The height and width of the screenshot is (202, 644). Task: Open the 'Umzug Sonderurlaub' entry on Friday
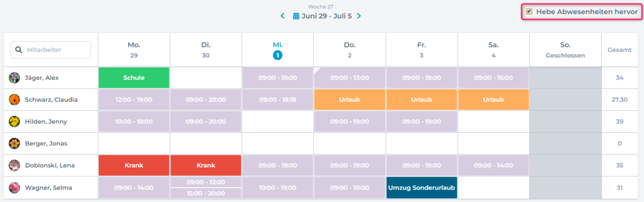click(421, 188)
